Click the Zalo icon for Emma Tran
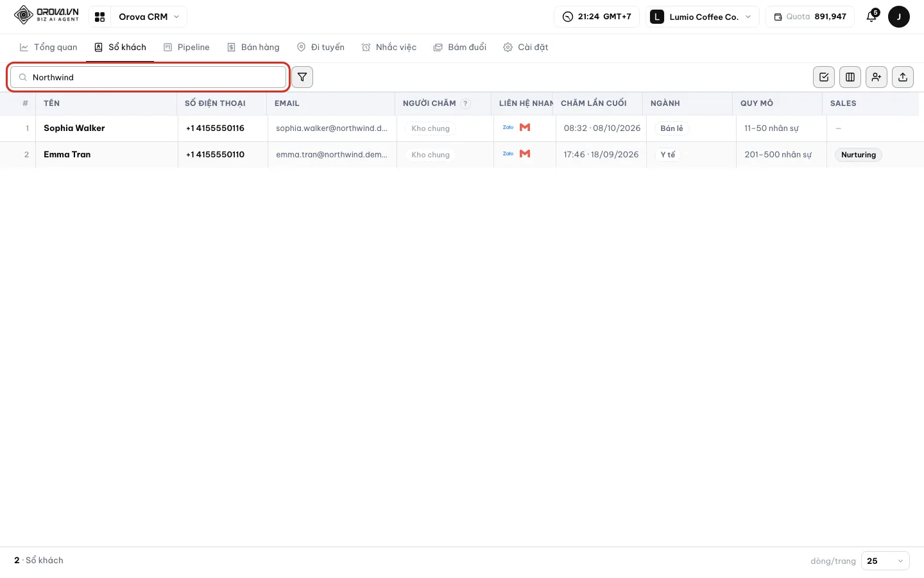 click(508, 154)
